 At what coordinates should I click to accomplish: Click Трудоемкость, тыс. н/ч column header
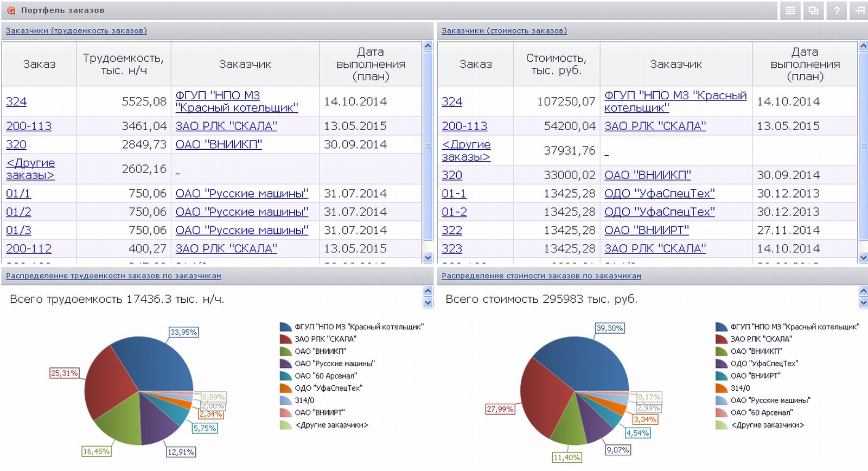(124, 64)
